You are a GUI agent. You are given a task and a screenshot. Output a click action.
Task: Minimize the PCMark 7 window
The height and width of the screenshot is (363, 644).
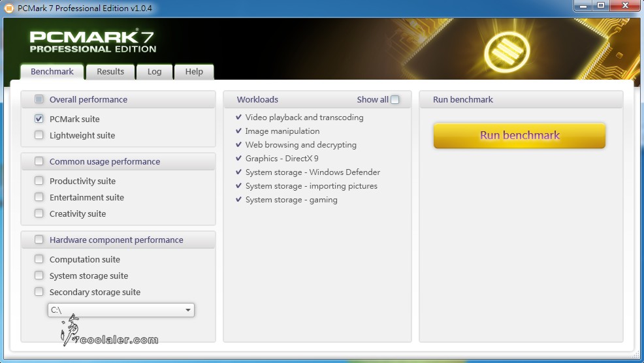(583, 6)
